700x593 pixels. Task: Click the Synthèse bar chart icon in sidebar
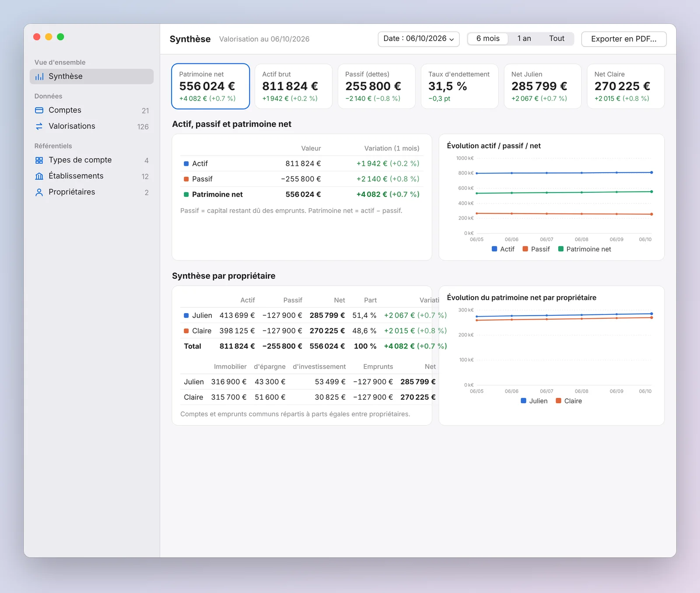pos(39,77)
